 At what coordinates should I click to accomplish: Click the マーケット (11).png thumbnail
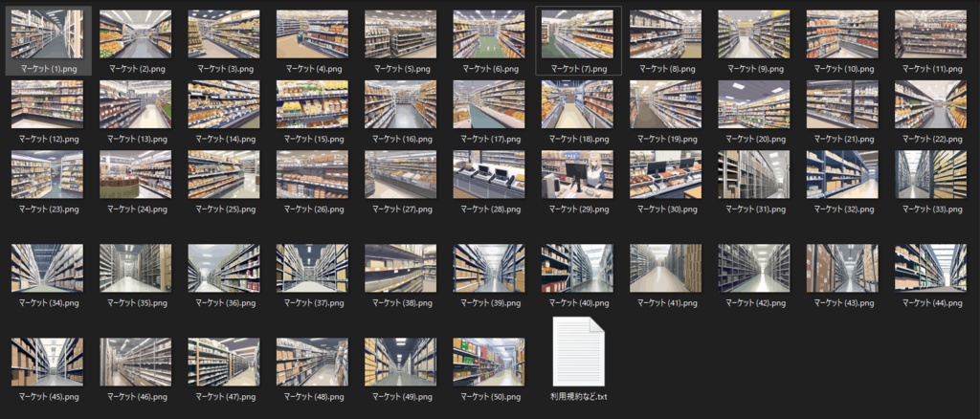(930, 34)
